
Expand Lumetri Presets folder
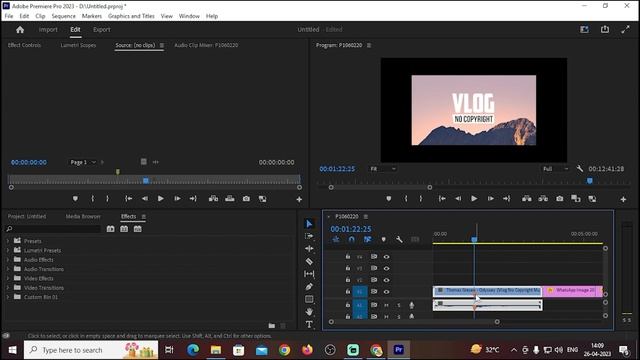click(8, 250)
